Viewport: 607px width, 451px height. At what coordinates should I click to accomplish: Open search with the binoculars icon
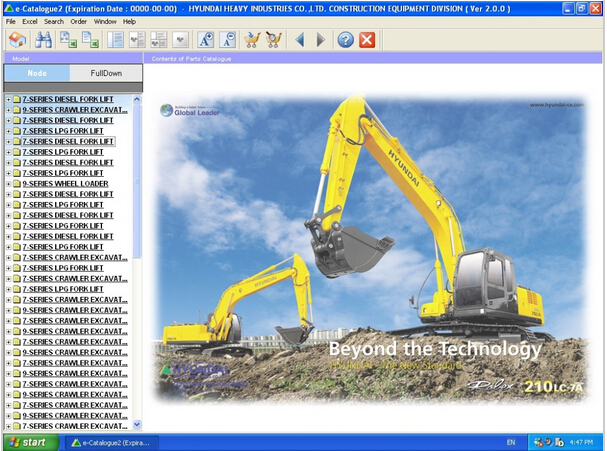coord(43,40)
